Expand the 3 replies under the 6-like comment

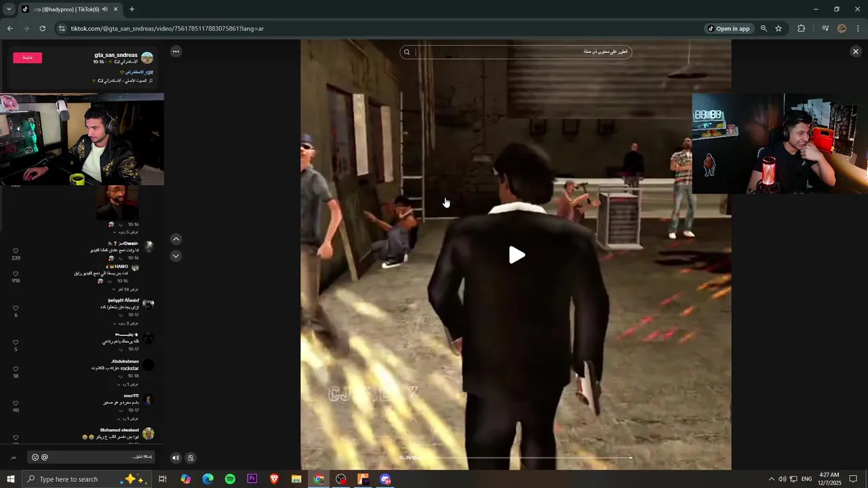click(x=125, y=323)
